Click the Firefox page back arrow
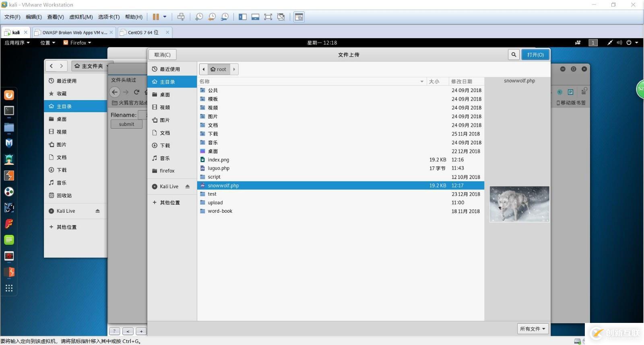The height and width of the screenshot is (345, 644). pyautogui.click(x=115, y=92)
